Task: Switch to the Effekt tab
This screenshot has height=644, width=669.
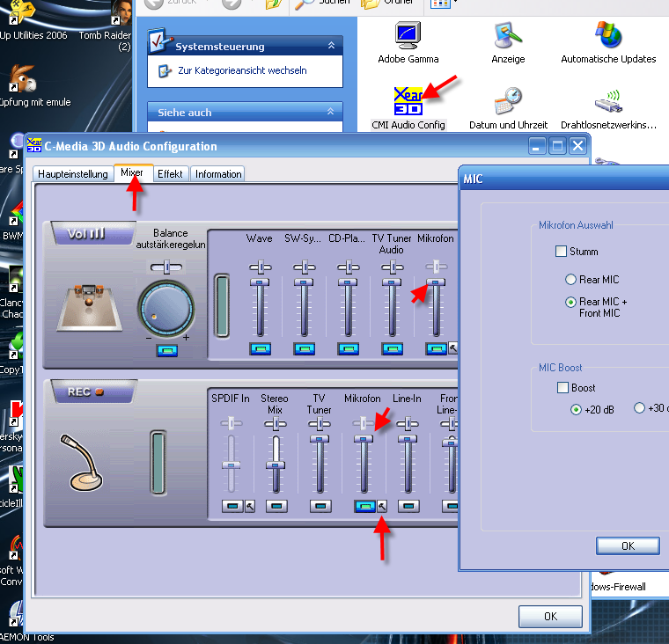Action: (x=170, y=174)
